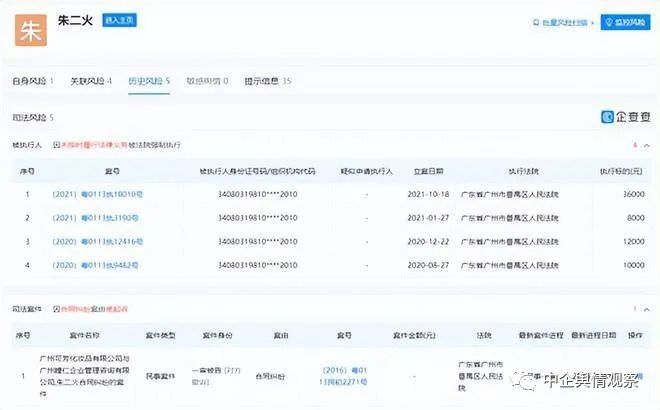Open the 关联风险 tab
This screenshot has height=410, width=660.
[x=90, y=80]
